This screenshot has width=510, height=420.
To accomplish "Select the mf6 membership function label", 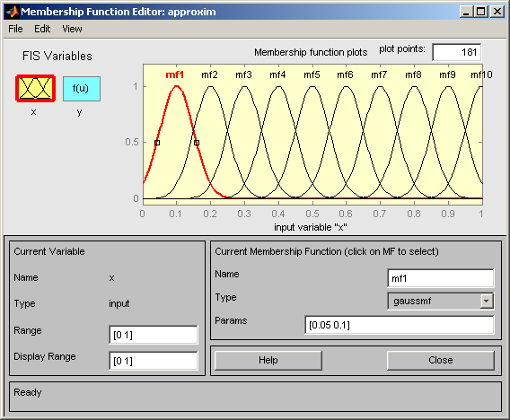I will tap(345, 74).
